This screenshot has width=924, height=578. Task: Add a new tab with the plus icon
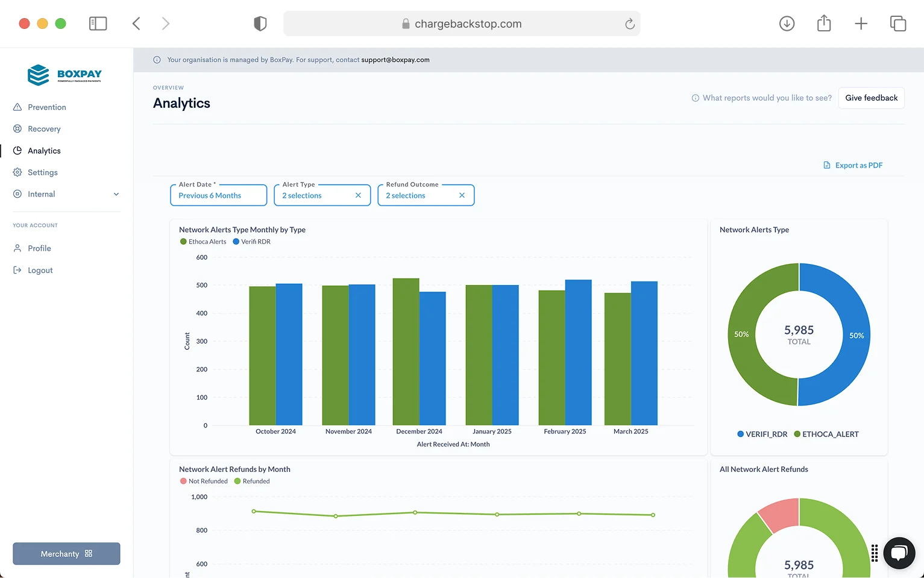tap(861, 24)
